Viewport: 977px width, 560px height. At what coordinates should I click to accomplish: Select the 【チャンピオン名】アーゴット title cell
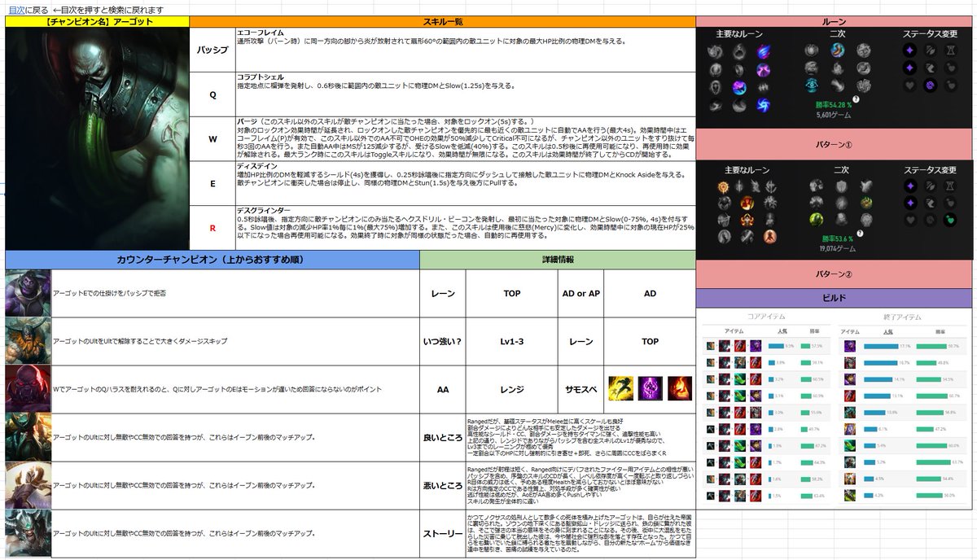[x=97, y=22]
